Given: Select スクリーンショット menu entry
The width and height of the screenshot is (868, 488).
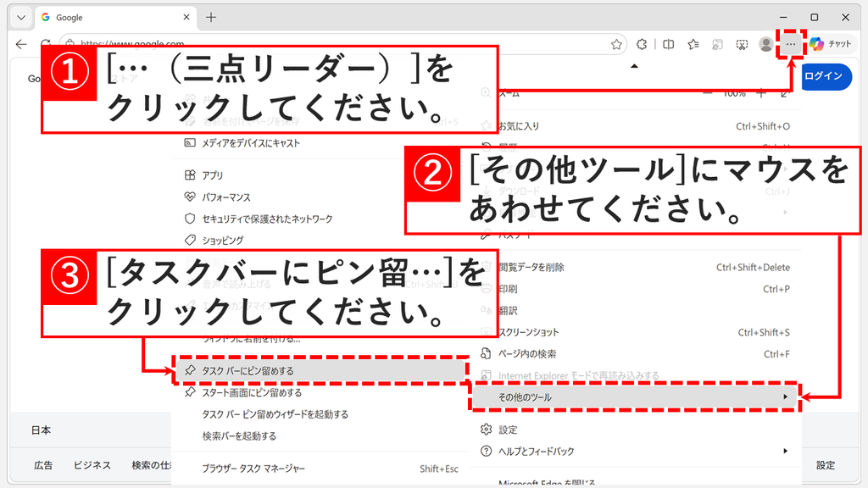Looking at the screenshot, I should (x=635, y=332).
